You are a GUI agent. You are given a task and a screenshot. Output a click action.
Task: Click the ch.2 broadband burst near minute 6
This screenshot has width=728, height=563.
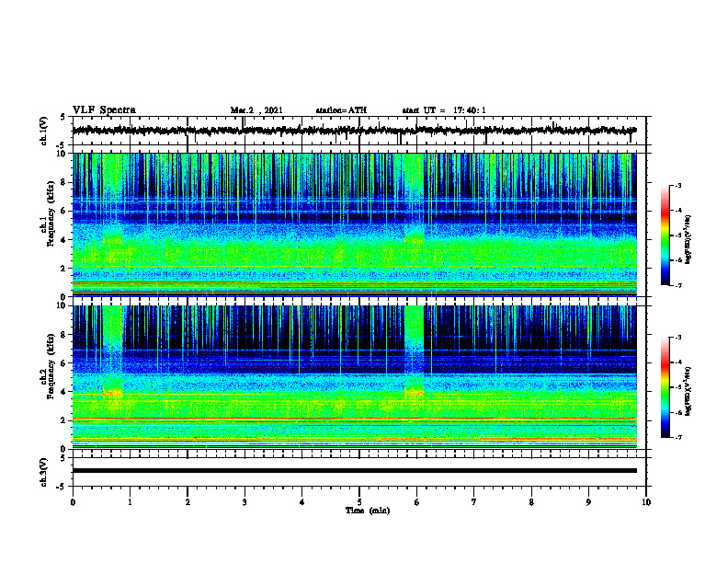coord(415,350)
